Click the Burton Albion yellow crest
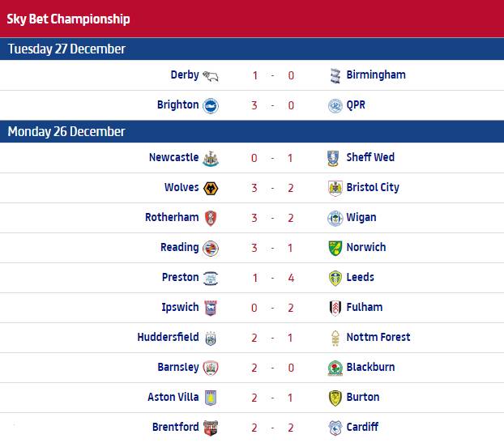Image resolution: width=504 pixels, height=443 pixels. pos(335,398)
